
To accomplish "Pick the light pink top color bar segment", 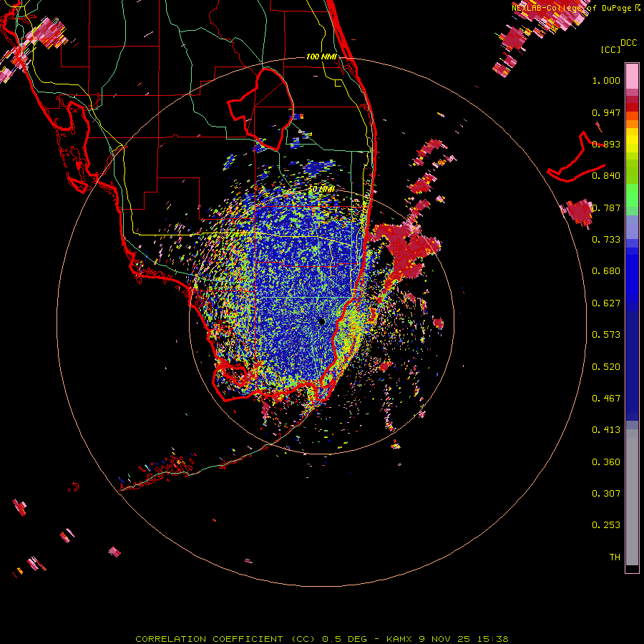I will point(632,77).
